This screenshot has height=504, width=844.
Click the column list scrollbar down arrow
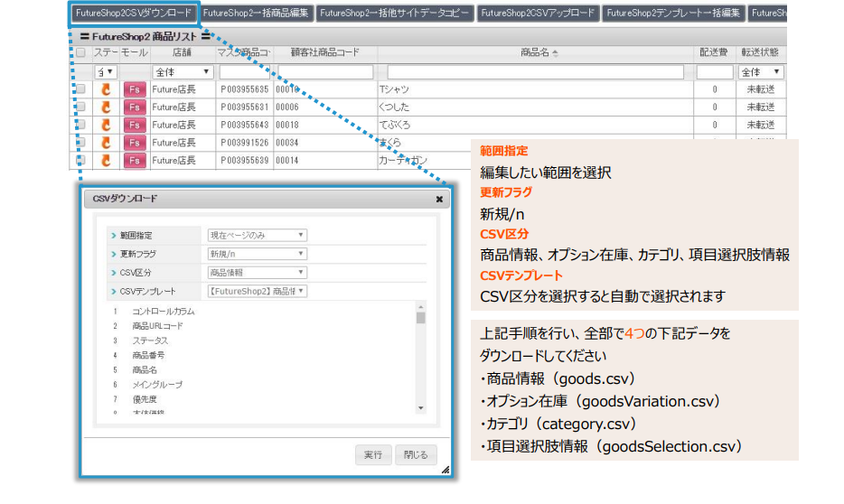[x=420, y=408]
